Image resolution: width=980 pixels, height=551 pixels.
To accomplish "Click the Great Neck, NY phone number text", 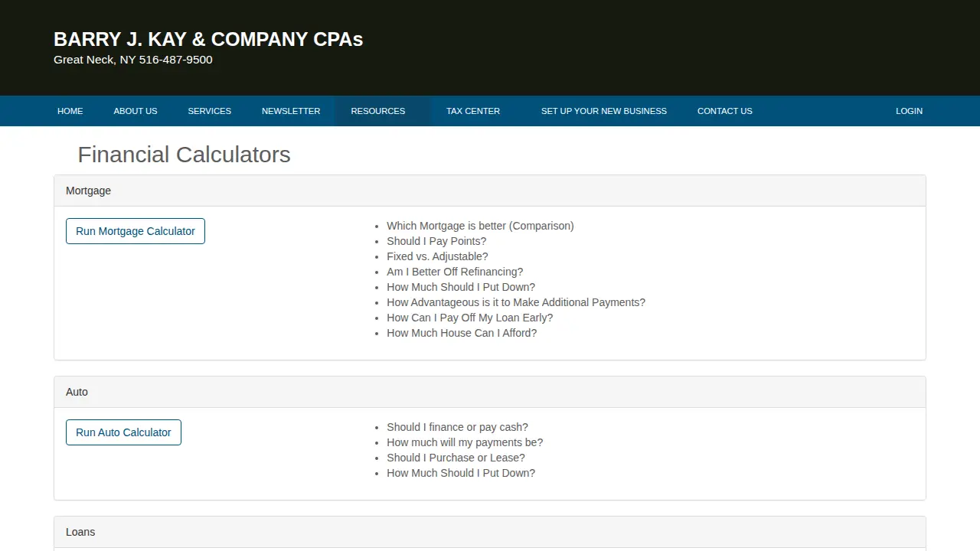I will (x=133, y=60).
